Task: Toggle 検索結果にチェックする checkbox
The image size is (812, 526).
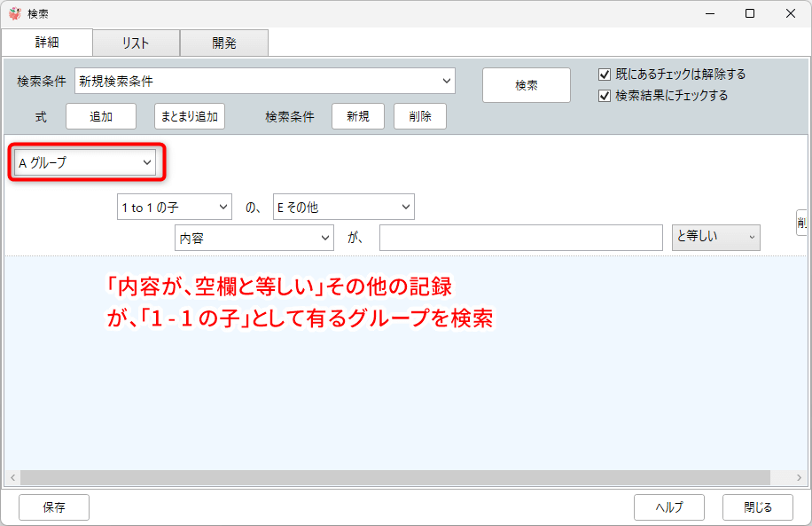Action: click(605, 96)
